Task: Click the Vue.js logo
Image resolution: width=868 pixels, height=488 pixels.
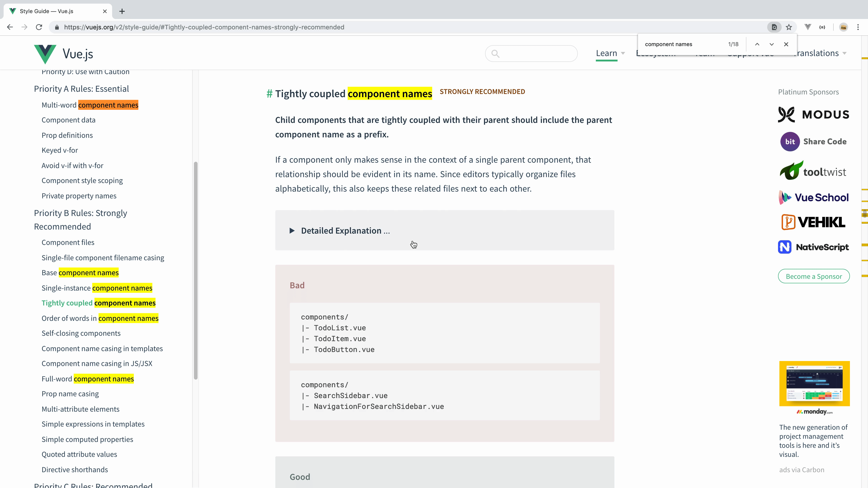Action: 63,54
